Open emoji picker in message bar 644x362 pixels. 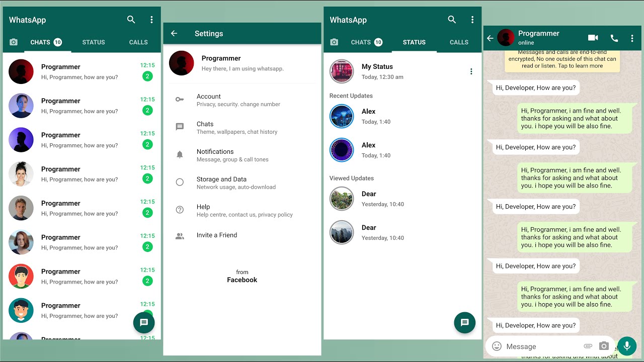coord(497,346)
